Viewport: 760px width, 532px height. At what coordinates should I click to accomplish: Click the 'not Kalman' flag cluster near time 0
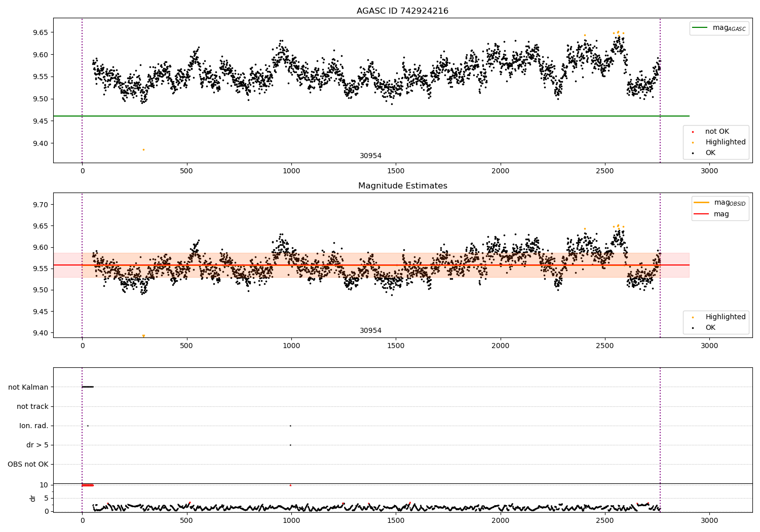(88, 387)
